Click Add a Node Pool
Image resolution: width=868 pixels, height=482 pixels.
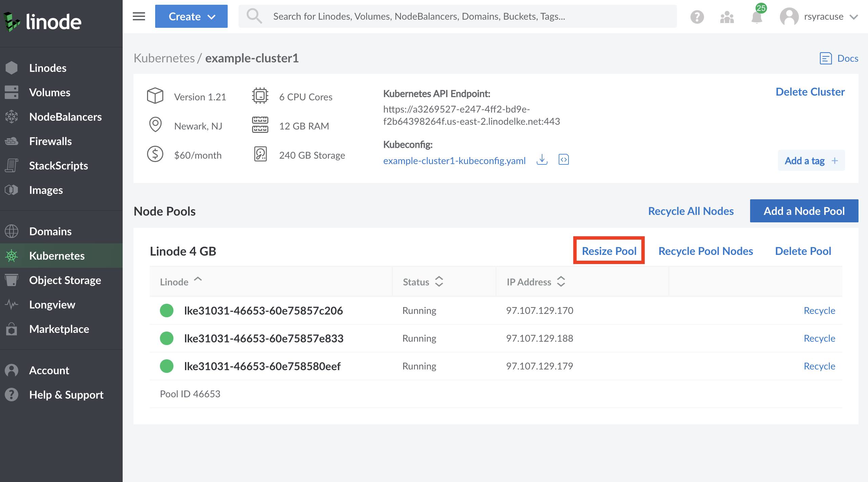point(804,210)
